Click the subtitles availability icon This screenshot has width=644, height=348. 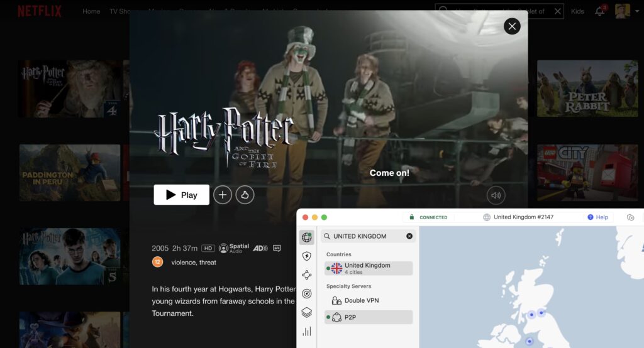pos(277,248)
